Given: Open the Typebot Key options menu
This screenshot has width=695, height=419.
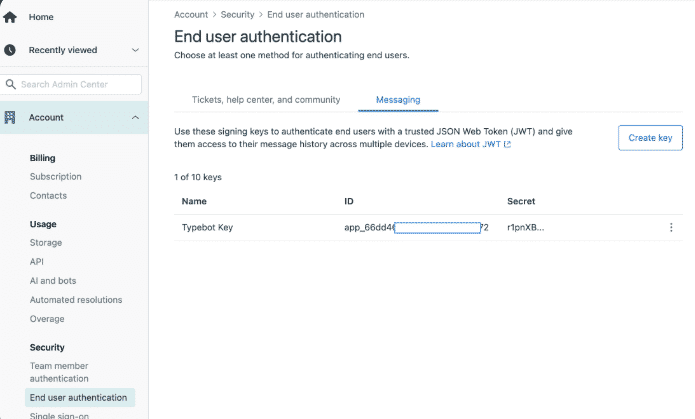Looking at the screenshot, I should 670,228.
